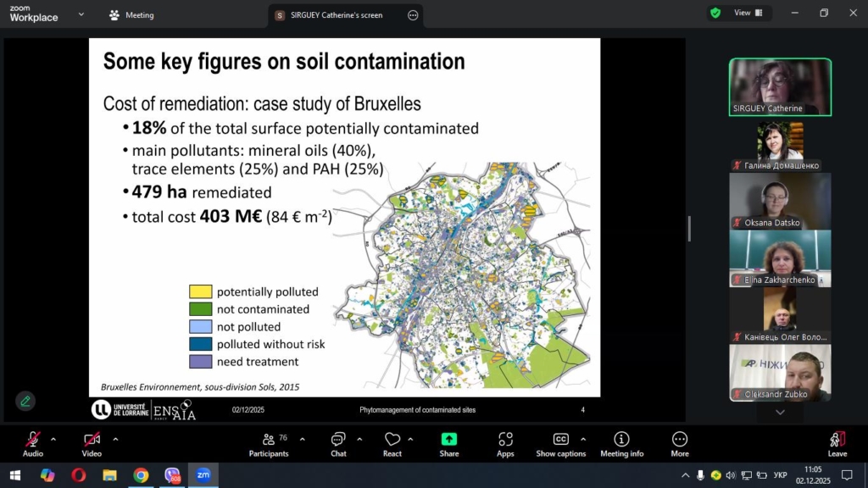
Task: Click the React heart icon
Action: [392, 443]
